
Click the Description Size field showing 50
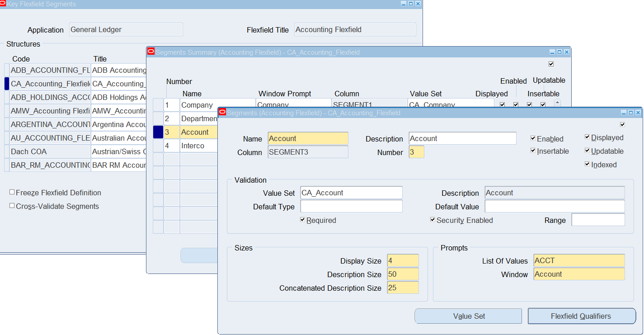[x=403, y=274]
